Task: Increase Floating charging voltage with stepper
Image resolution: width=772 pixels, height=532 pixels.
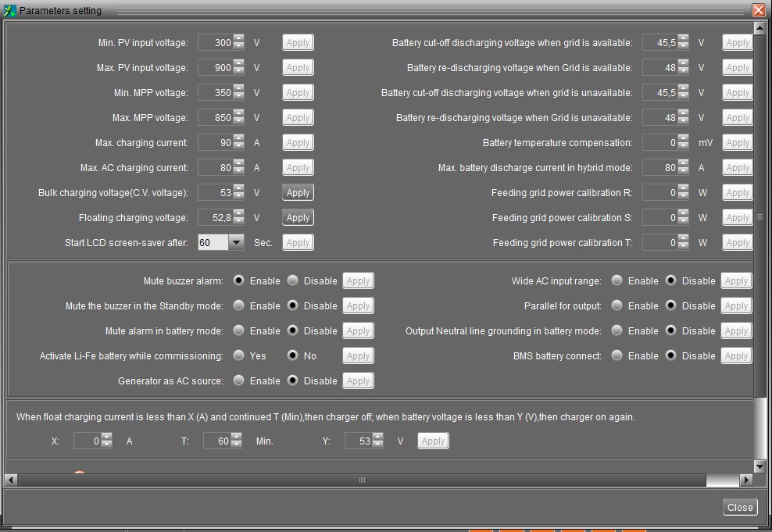Action: click(x=239, y=213)
